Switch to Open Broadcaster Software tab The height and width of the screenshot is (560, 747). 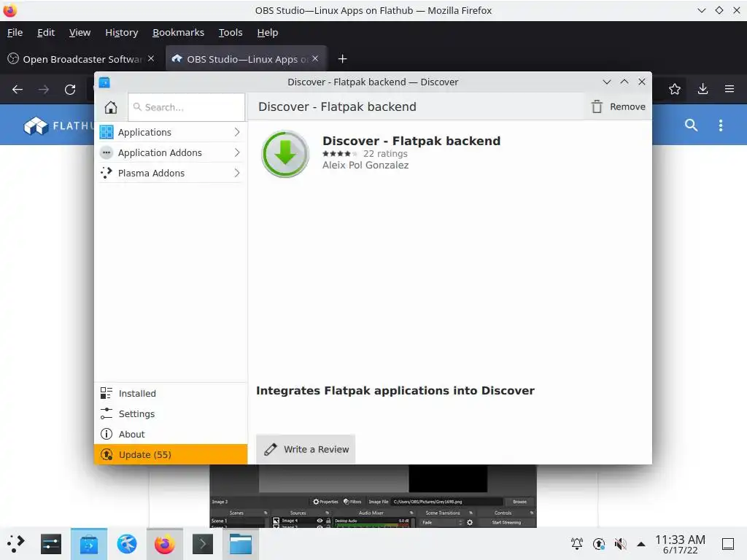(82, 58)
